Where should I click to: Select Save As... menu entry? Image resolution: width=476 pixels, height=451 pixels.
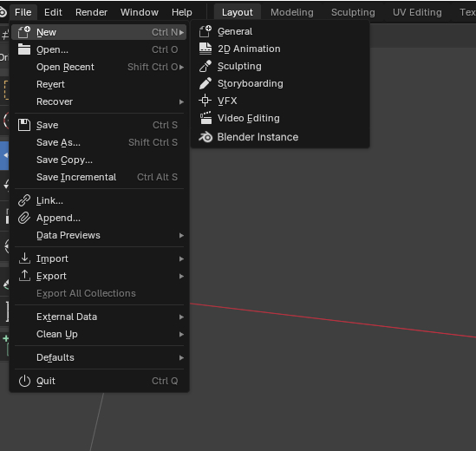[x=99, y=142]
